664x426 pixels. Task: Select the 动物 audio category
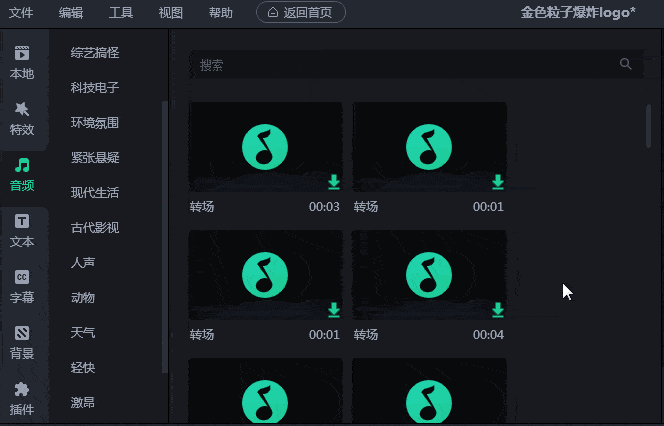[83, 298]
